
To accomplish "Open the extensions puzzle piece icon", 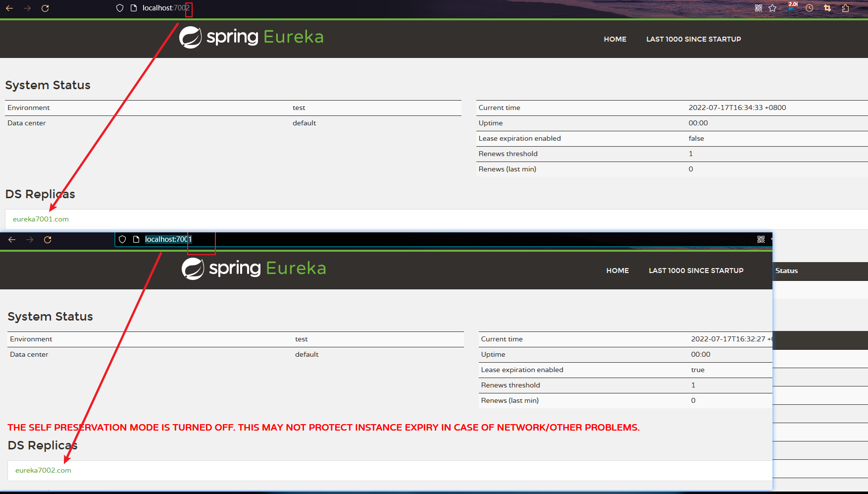I will pyautogui.click(x=845, y=8).
